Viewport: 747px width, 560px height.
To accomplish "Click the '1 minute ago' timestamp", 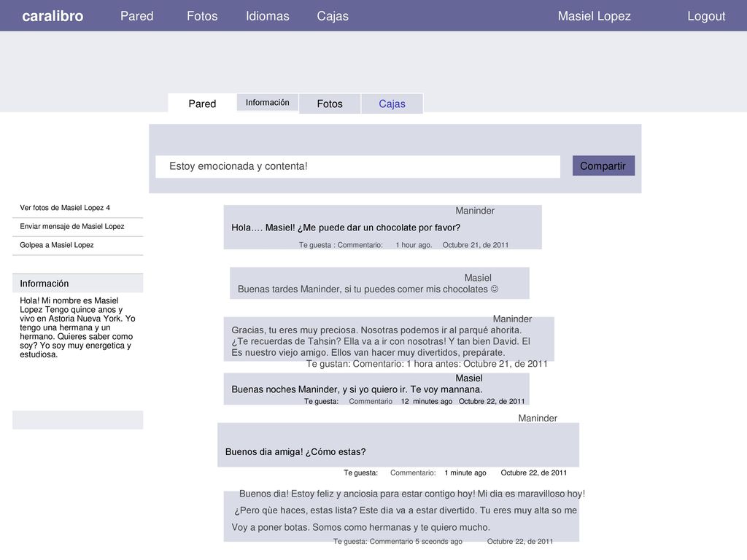I will (x=465, y=472).
